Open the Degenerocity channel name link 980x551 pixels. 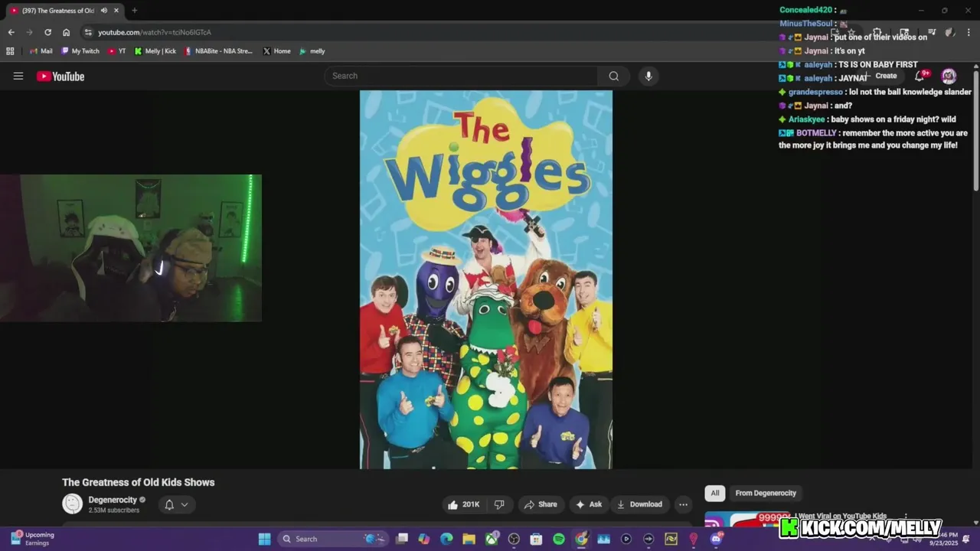pyautogui.click(x=112, y=500)
